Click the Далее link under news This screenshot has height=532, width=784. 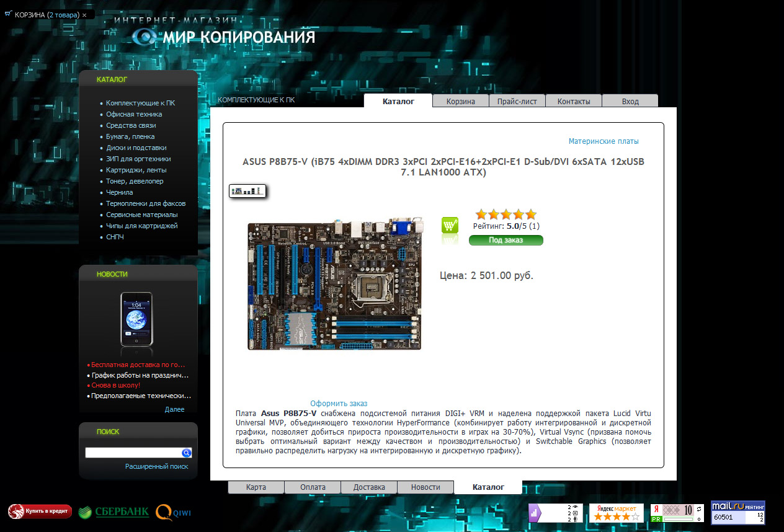(174, 409)
